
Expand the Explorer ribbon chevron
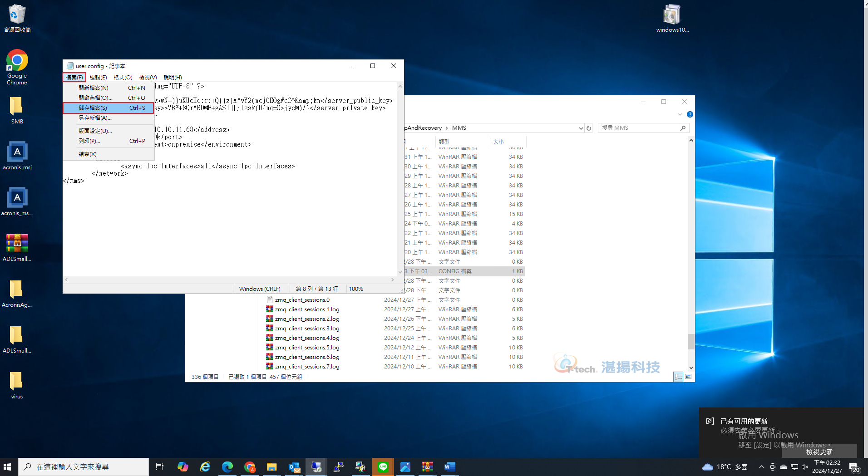(680, 115)
